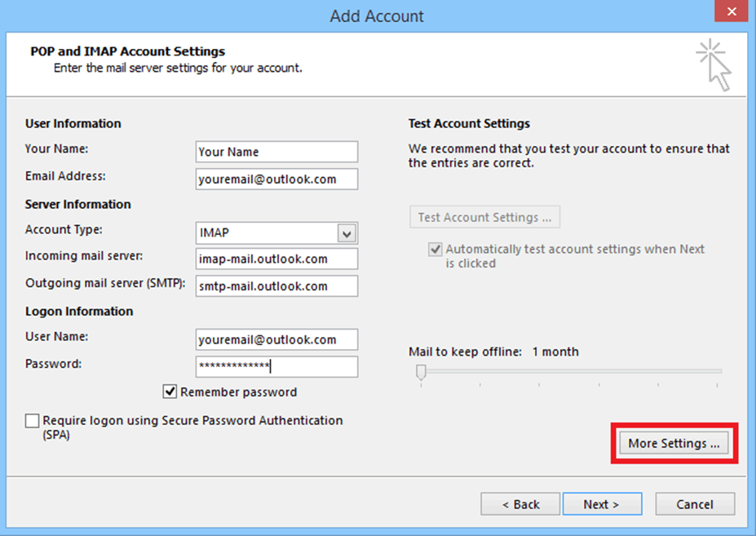Viewport: 756px width, 536px height.
Task: Select the IMAP account type combo box
Action: point(276,233)
